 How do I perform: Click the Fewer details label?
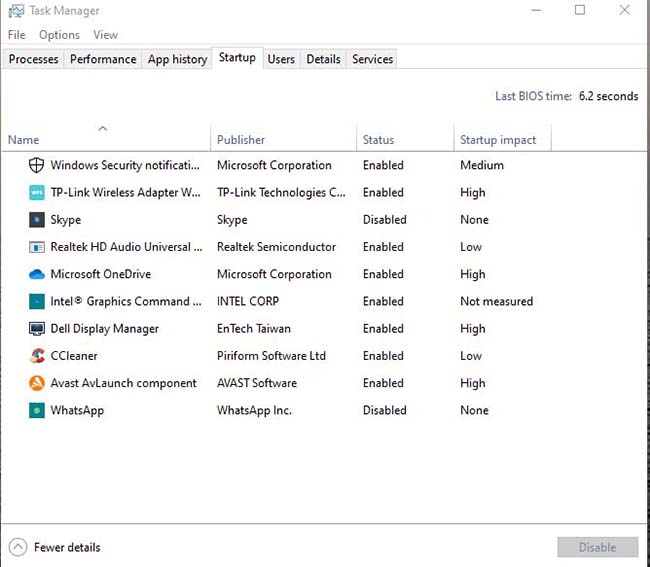67,547
